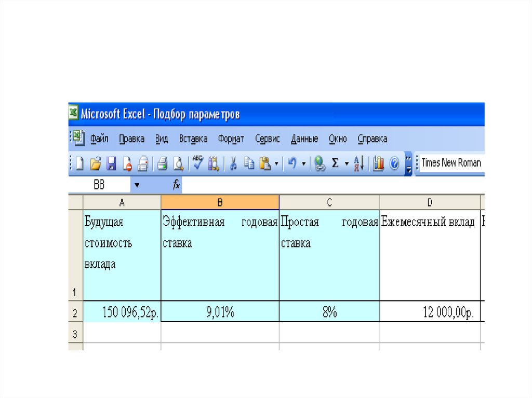Open the Формат menu
This screenshot has height=398, width=532.
(x=231, y=139)
